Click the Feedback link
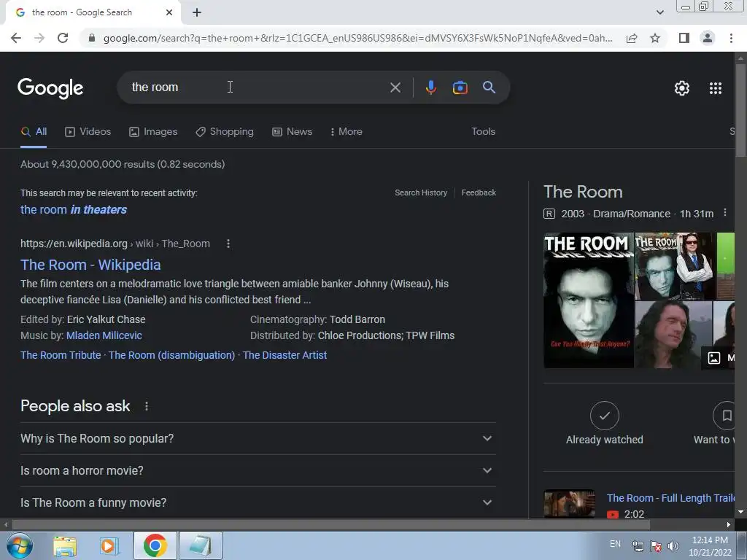747x560 pixels. coord(479,192)
